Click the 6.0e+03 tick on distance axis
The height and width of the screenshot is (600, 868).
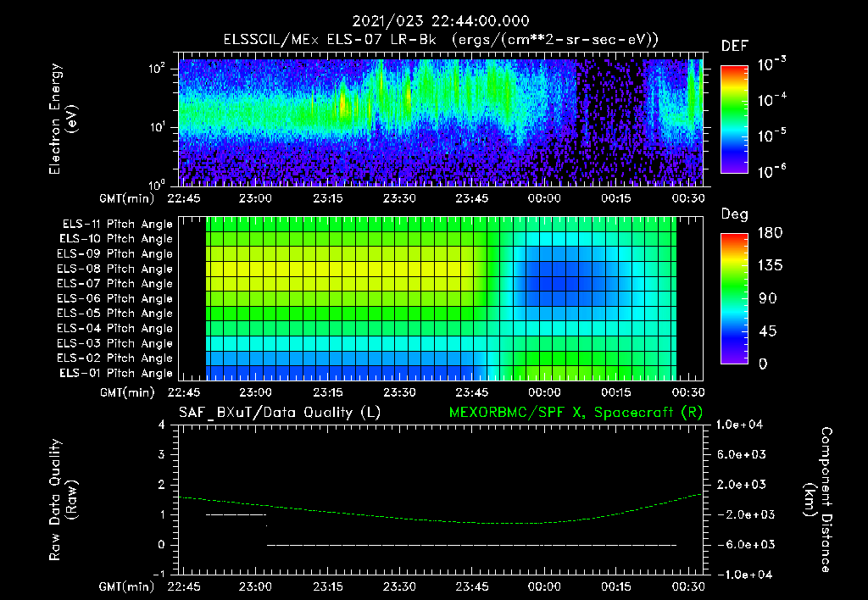click(x=741, y=454)
